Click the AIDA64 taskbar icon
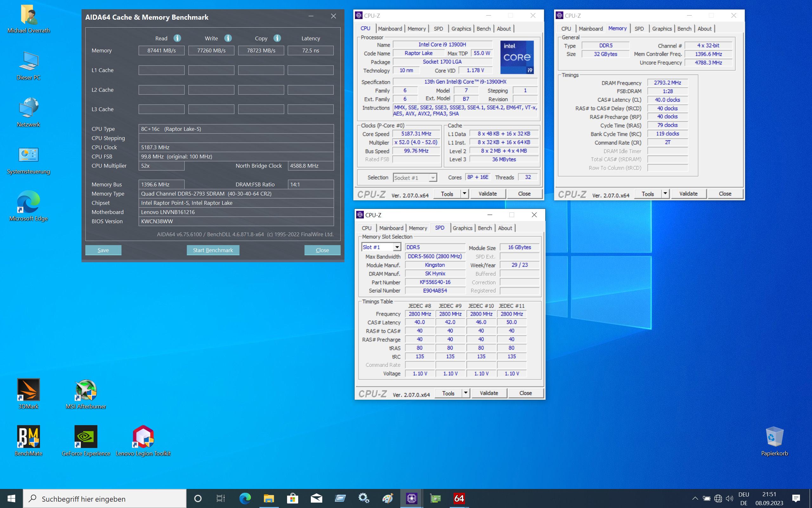The height and width of the screenshot is (508, 812). (x=459, y=498)
